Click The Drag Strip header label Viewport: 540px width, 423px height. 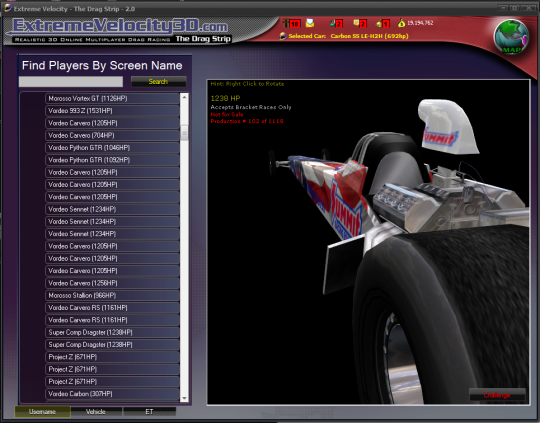pyautogui.click(x=203, y=39)
